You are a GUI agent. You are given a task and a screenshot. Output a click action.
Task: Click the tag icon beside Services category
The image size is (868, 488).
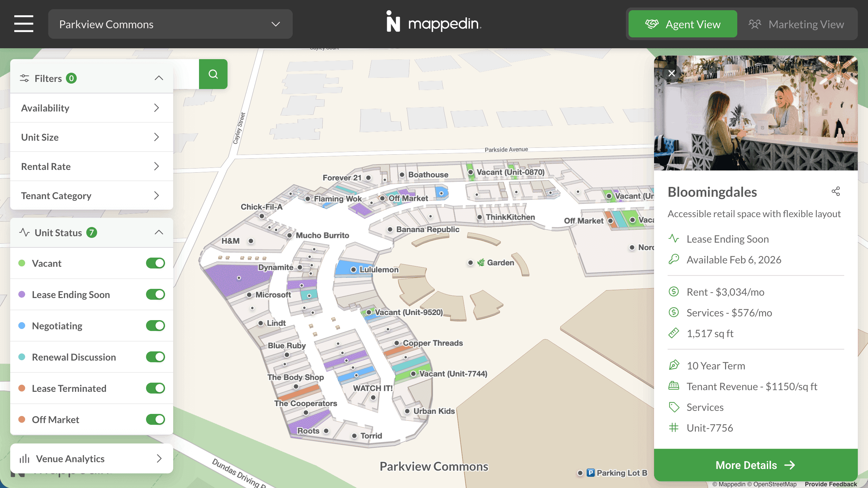[674, 407]
